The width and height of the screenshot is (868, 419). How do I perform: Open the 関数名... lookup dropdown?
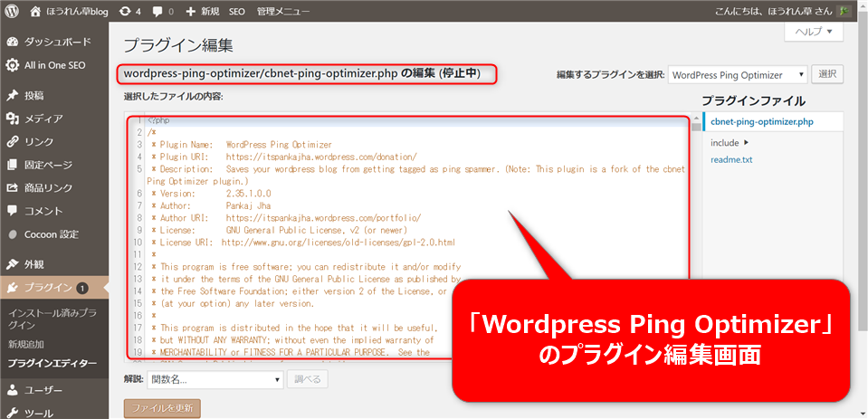point(215,380)
